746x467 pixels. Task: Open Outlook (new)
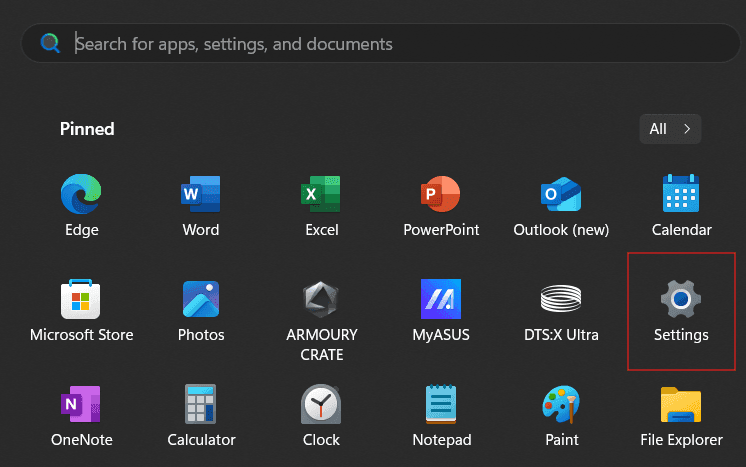click(x=561, y=205)
